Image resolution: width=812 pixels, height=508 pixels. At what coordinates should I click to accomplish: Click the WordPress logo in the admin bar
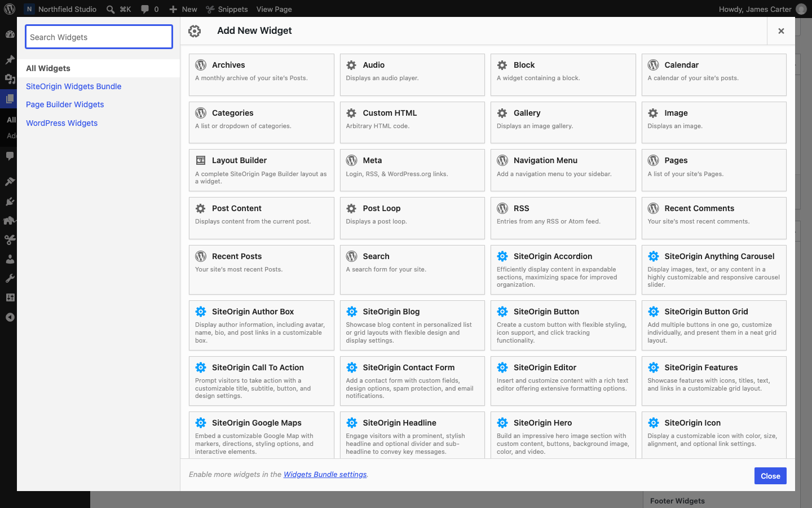10,9
